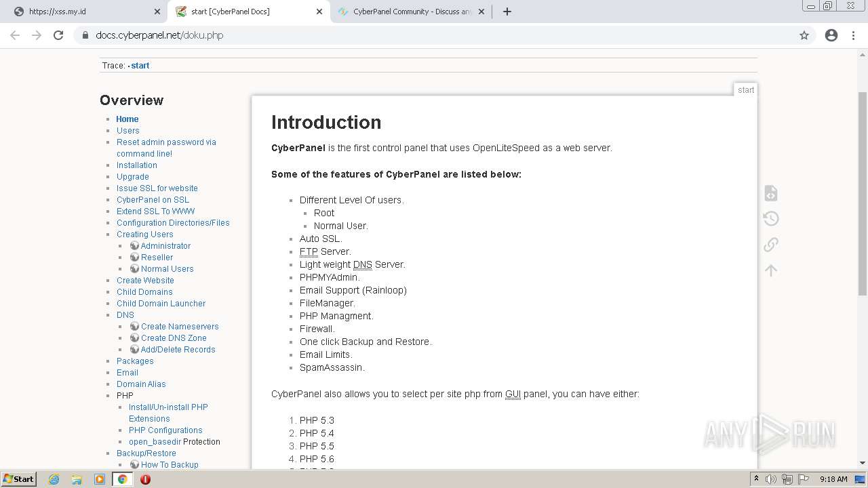868x488 pixels.
Task: Reload the current page
Action: tap(58, 35)
